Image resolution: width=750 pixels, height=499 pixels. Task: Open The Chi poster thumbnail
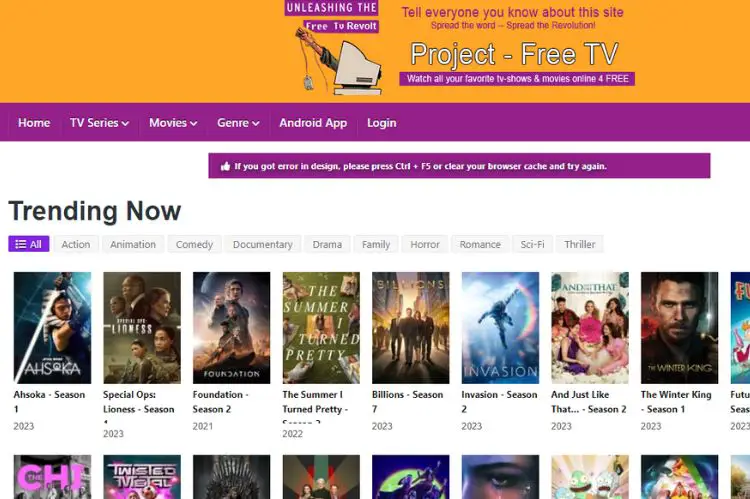(52, 477)
